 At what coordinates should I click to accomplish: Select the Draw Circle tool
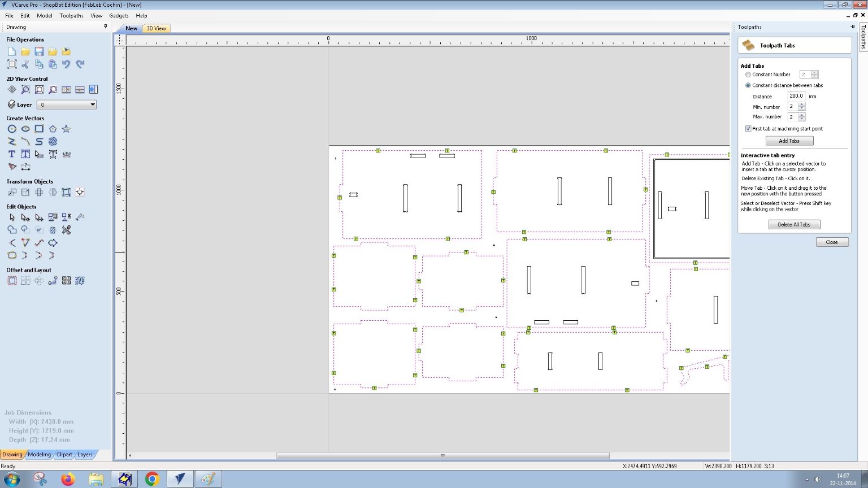click(x=12, y=129)
